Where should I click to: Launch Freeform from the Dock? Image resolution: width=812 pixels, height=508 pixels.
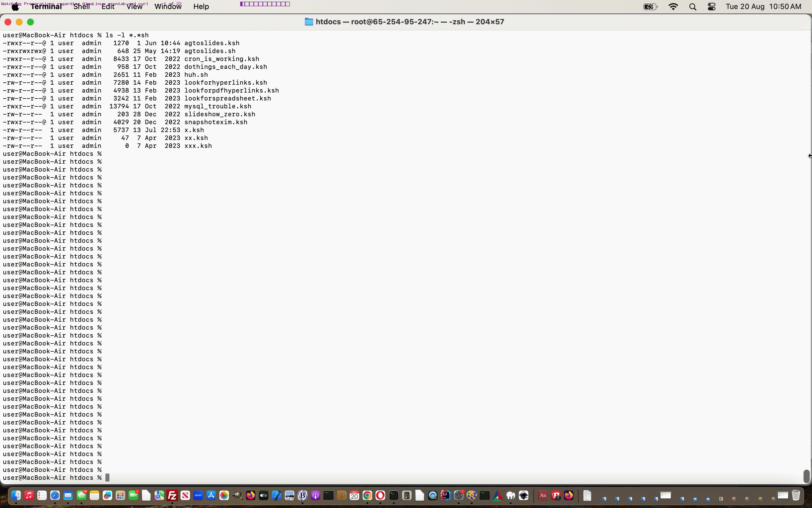107,495
